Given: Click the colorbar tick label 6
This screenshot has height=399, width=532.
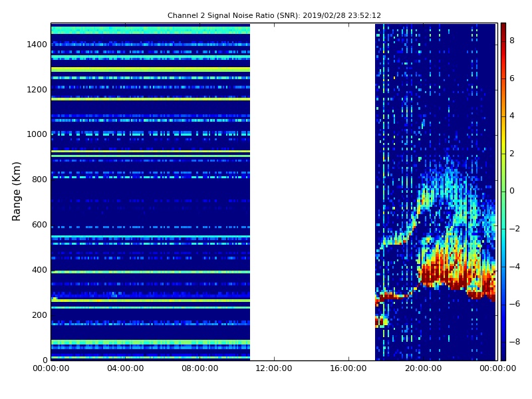Looking at the screenshot, I should click(x=512, y=78).
